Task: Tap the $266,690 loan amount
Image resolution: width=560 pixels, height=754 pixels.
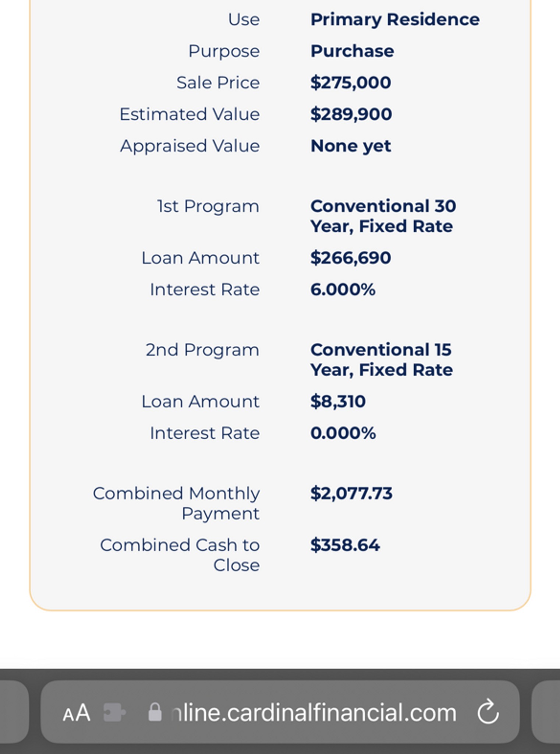Action: 351,258
